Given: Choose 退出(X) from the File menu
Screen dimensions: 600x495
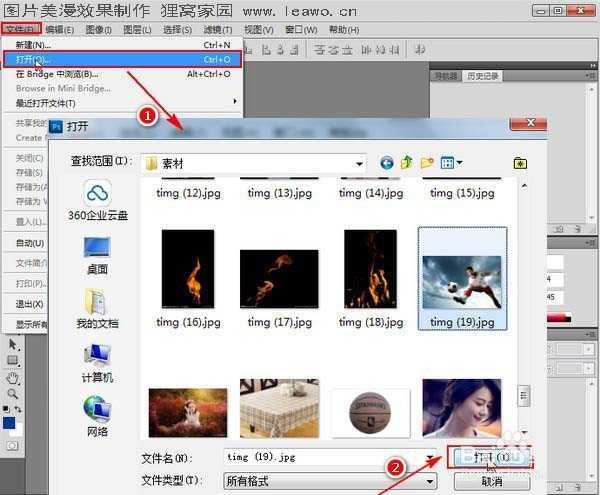Looking at the screenshot, I should 29,304.
